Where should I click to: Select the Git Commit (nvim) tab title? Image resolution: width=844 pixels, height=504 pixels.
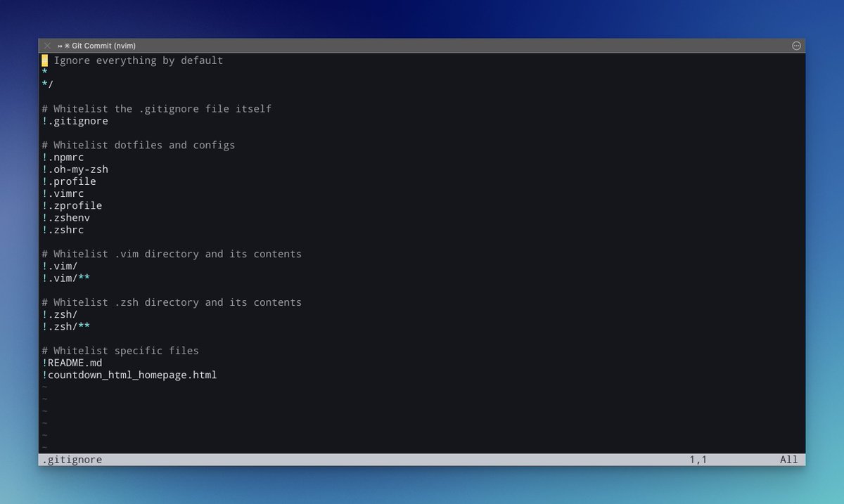point(103,46)
